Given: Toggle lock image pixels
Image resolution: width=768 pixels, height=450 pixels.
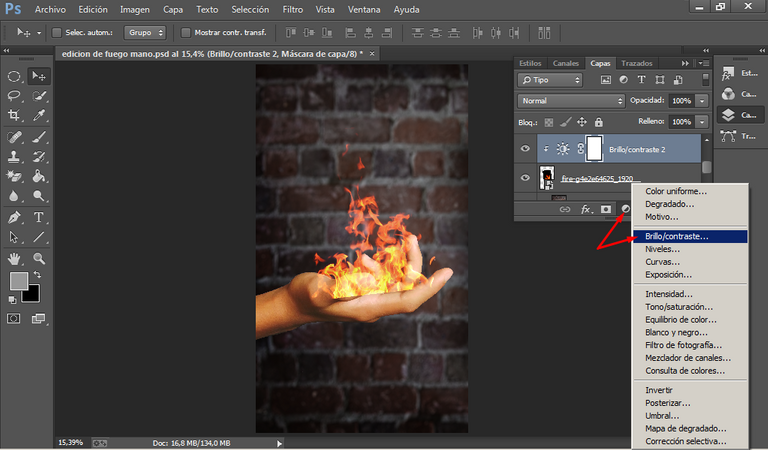Looking at the screenshot, I should coord(566,122).
